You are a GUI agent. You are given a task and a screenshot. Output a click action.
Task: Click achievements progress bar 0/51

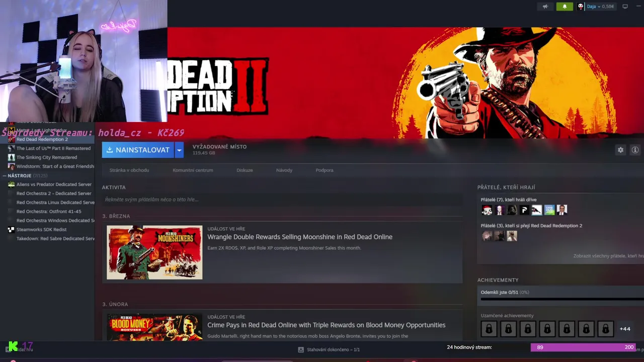point(562,299)
